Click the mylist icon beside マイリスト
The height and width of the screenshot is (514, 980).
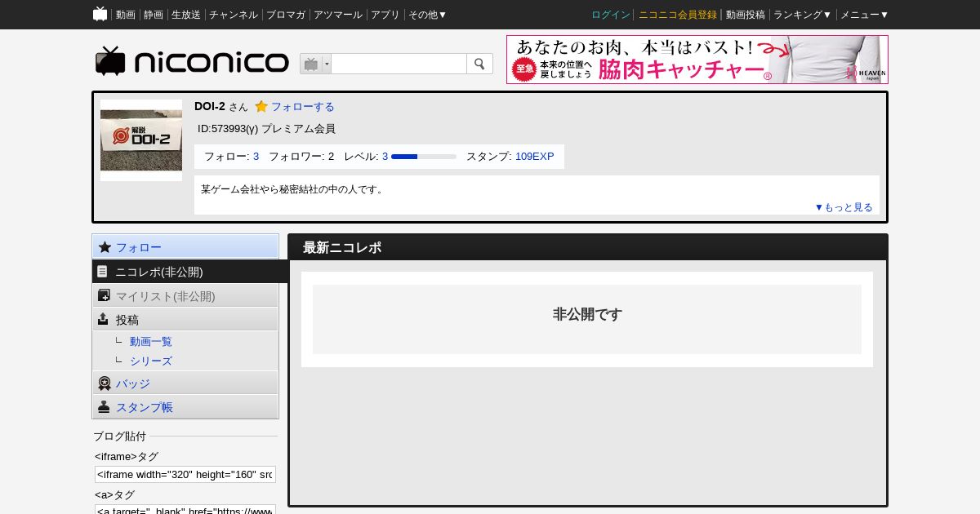[104, 295]
